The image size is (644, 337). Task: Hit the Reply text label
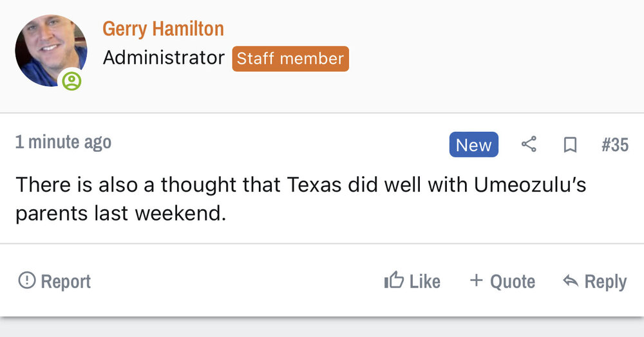click(x=605, y=282)
